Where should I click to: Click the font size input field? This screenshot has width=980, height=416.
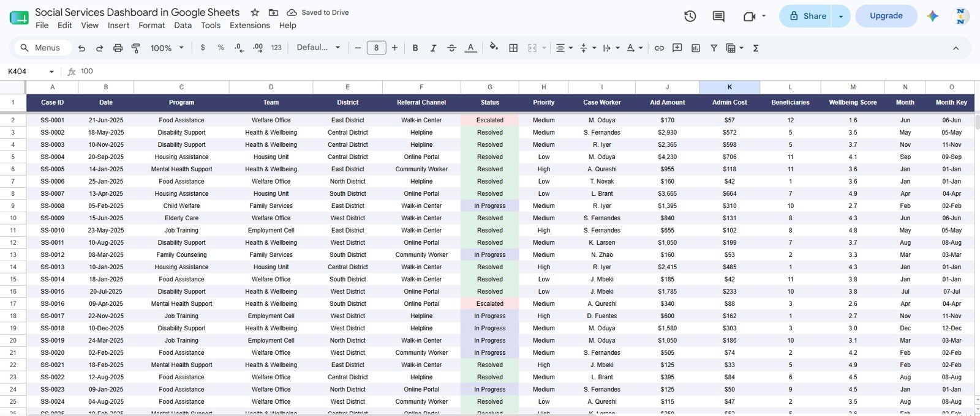point(376,48)
